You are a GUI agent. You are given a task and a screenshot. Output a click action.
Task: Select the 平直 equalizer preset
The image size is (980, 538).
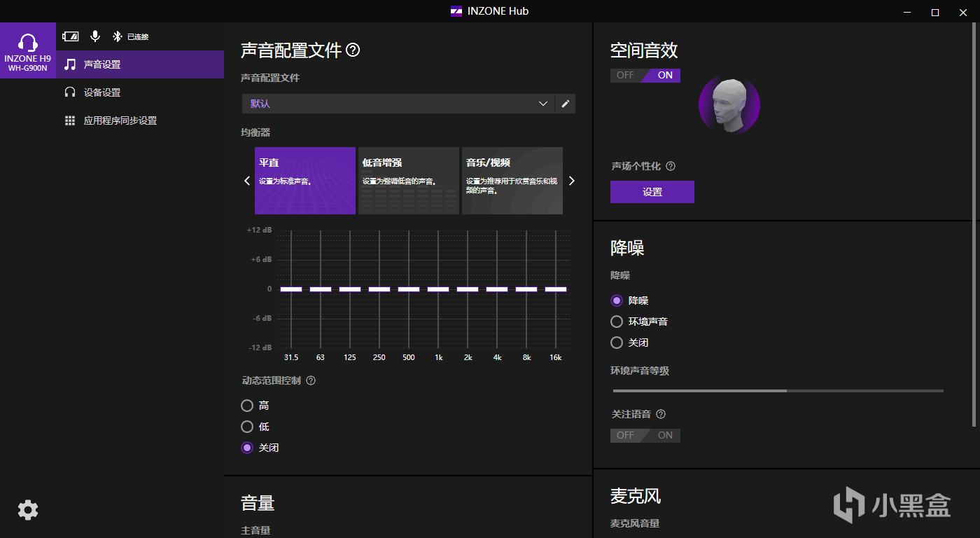[x=305, y=181]
